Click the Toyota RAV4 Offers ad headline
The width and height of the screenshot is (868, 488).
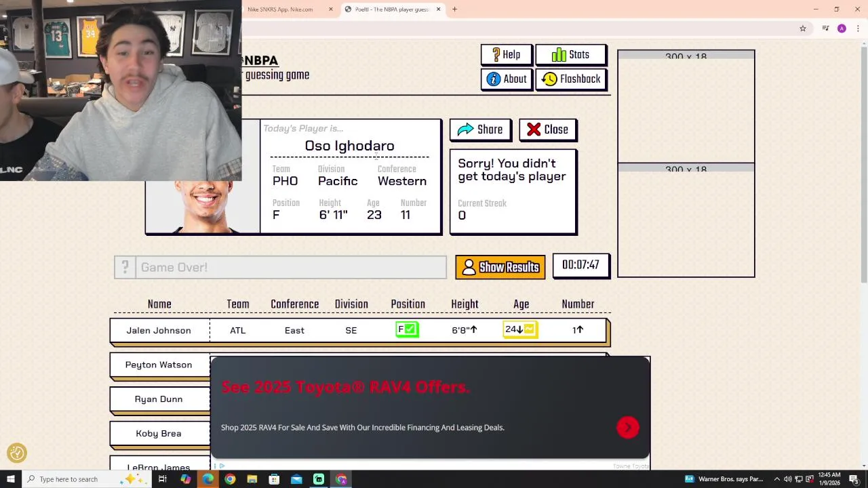coord(346,387)
